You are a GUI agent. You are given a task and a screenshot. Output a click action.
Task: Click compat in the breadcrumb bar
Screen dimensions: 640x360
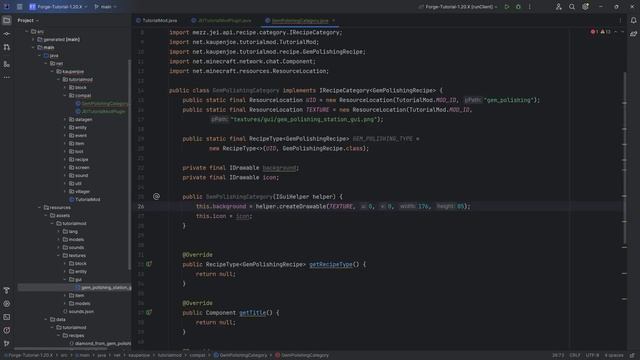click(197, 356)
